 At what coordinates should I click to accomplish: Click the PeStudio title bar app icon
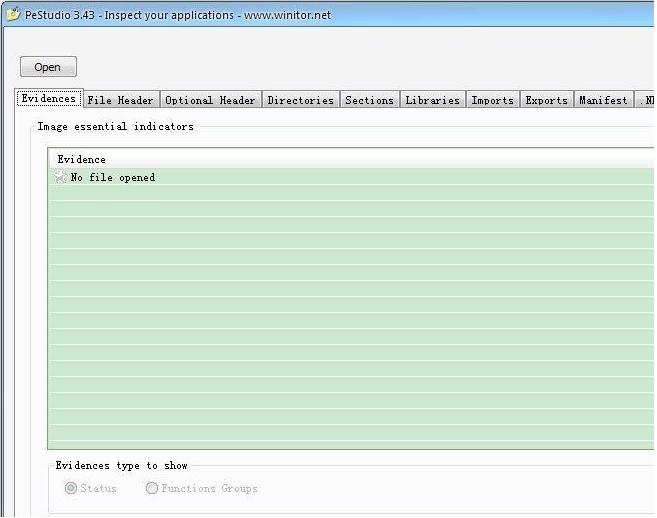[x=13, y=14]
